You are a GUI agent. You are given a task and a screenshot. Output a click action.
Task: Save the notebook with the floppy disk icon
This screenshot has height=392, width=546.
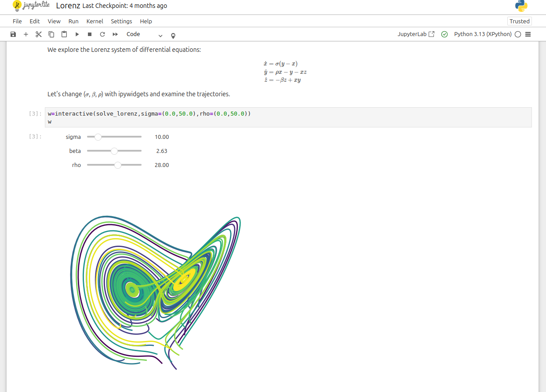pyautogui.click(x=13, y=34)
